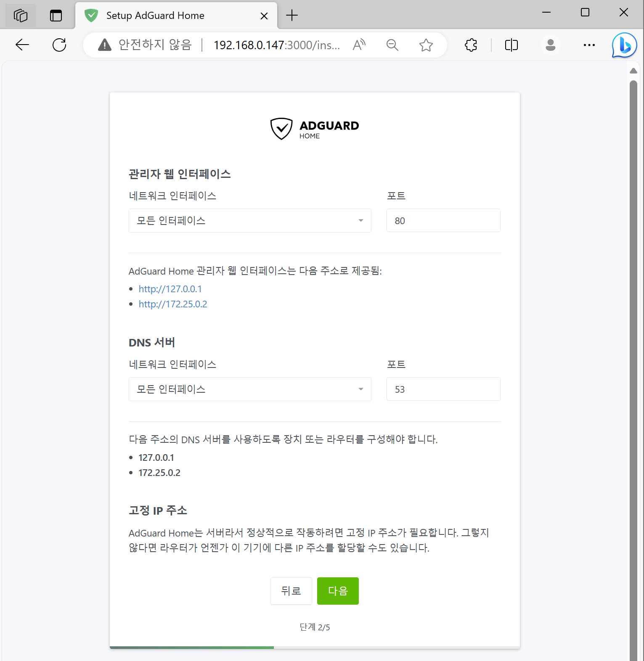Activate the read aloud icon
644x661 pixels.
point(359,45)
